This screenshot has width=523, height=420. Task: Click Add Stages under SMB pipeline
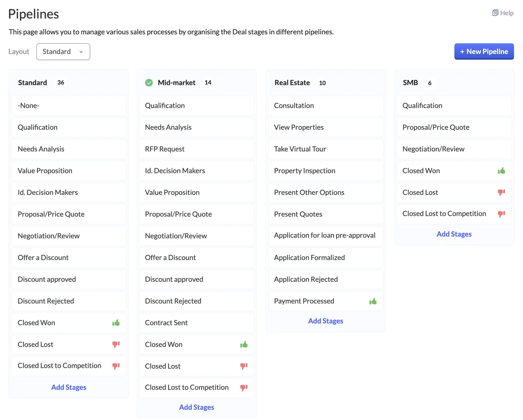tap(454, 234)
